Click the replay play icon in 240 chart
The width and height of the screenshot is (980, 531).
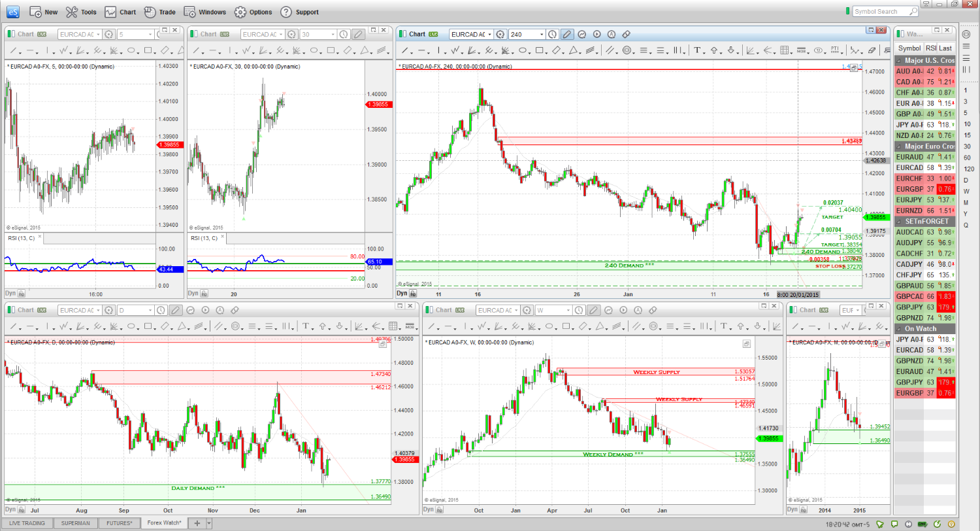597,34
